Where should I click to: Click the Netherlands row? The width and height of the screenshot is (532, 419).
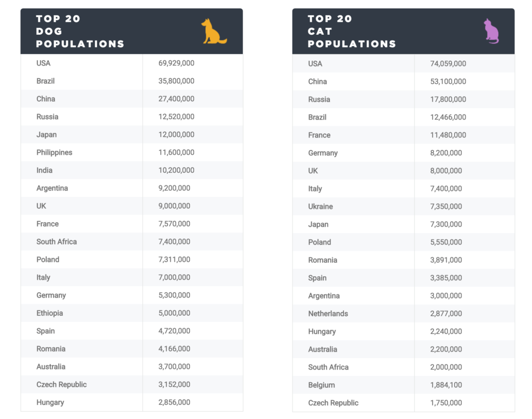pos(403,314)
